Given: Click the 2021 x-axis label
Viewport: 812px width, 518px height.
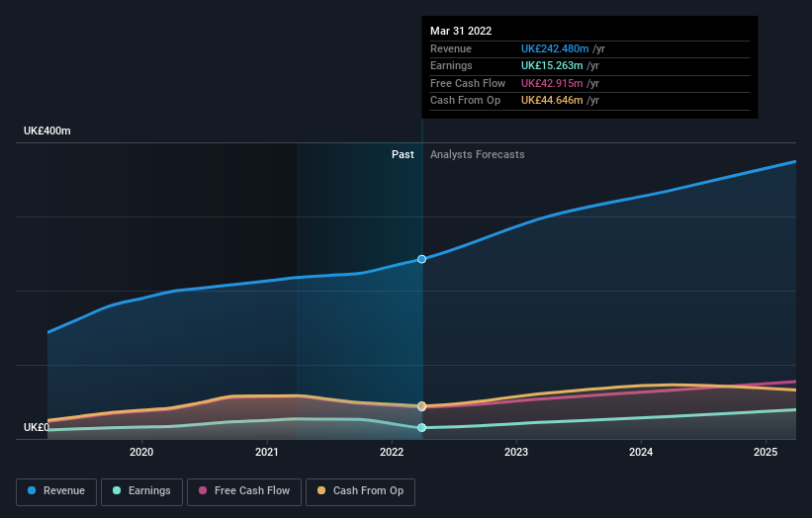Looking at the screenshot, I should [267, 452].
